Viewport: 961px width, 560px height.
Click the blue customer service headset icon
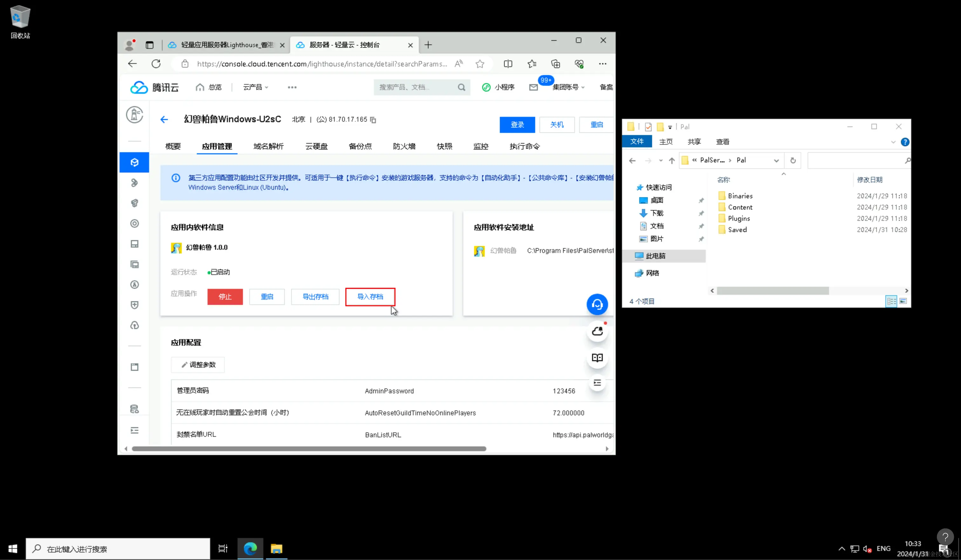597,304
